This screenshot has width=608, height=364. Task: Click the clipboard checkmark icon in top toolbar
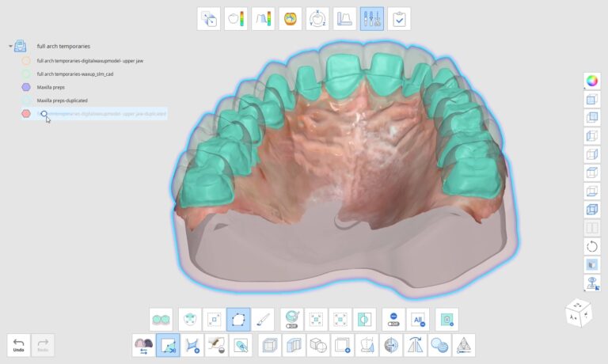point(398,19)
